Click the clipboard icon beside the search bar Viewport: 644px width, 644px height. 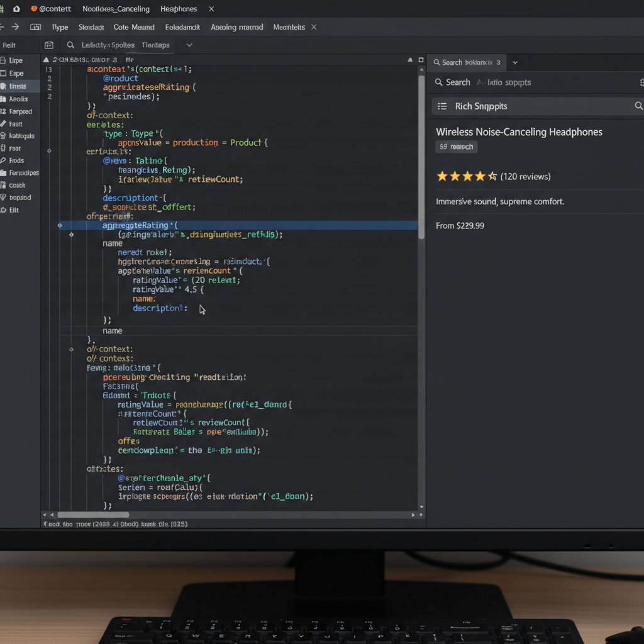click(49, 45)
